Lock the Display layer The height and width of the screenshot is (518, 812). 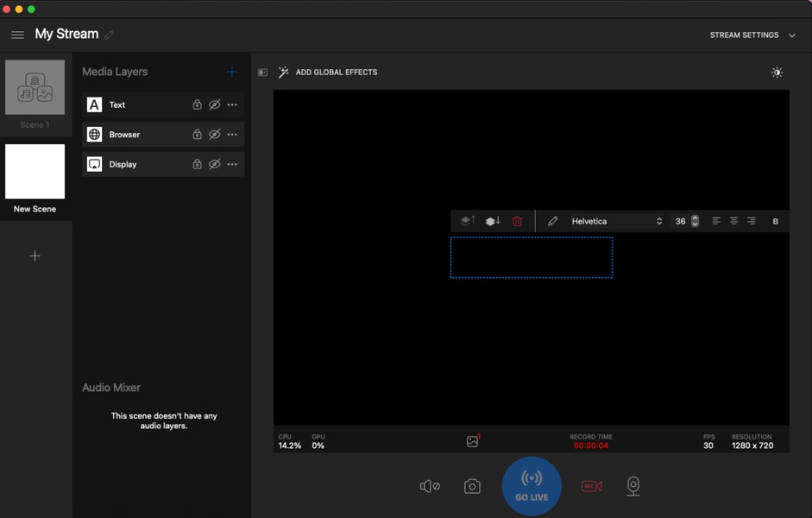click(x=197, y=164)
